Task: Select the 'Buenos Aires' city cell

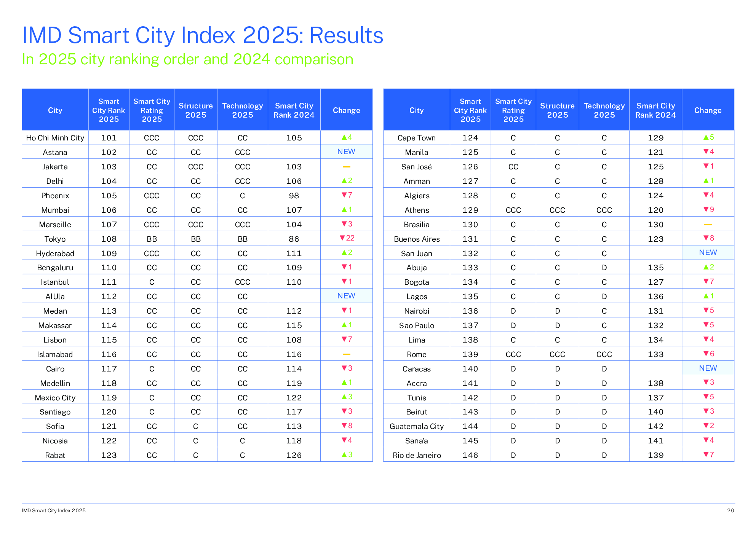Action: pyautogui.click(x=417, y=239)
